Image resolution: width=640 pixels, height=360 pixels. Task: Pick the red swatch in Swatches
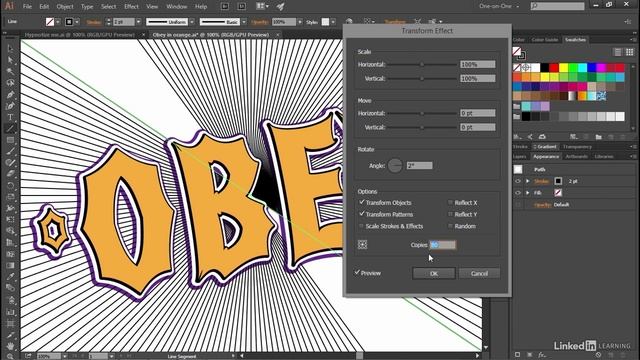point(554,67)
